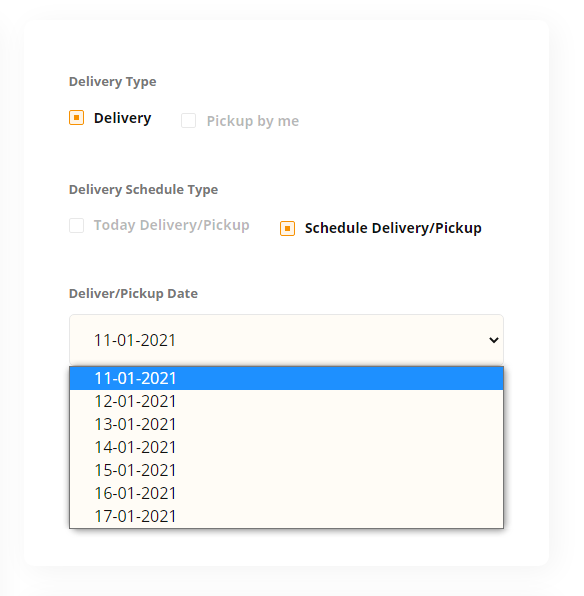Pick 11-01-2021 from the date list
The height and width of the screenshot is (596, 584).
286,378
